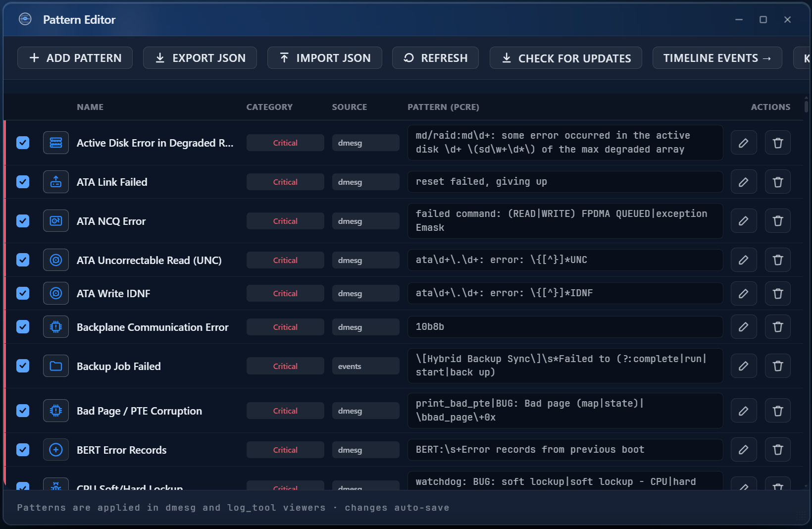Screen dimensions: 812x529
Task: Edit the ATA NCQ Error pattern
Action: 744,221
